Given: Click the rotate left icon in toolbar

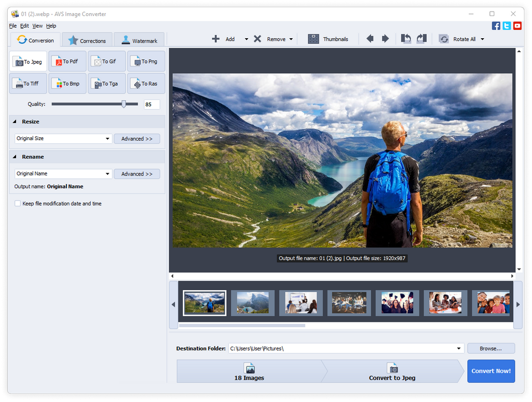Looking at the screenshot, I should tap(406, 39).
